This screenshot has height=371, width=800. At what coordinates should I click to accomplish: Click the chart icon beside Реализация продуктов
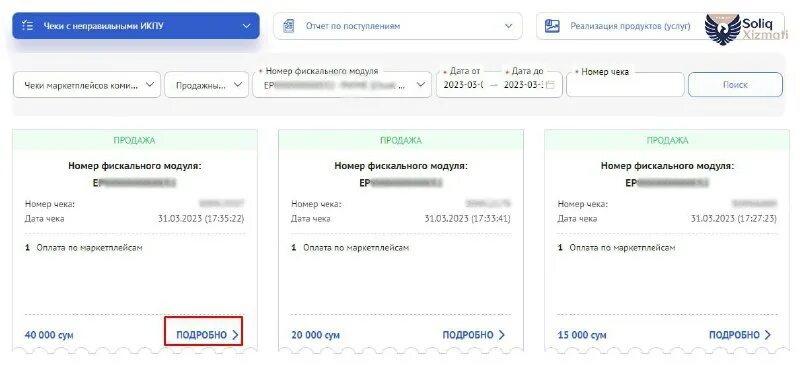(x=552, y=26)
